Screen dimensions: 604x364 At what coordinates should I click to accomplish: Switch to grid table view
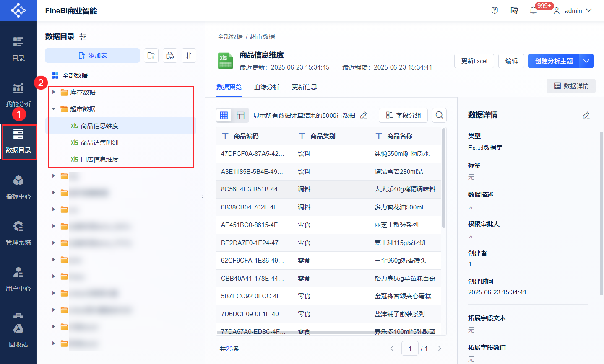coord(224,115)
